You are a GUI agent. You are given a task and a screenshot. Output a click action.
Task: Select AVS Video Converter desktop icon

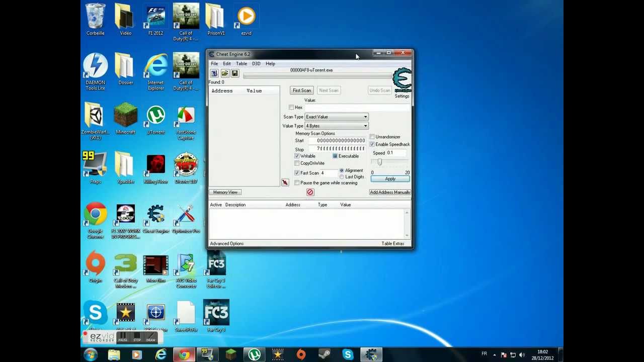[186, 269]
